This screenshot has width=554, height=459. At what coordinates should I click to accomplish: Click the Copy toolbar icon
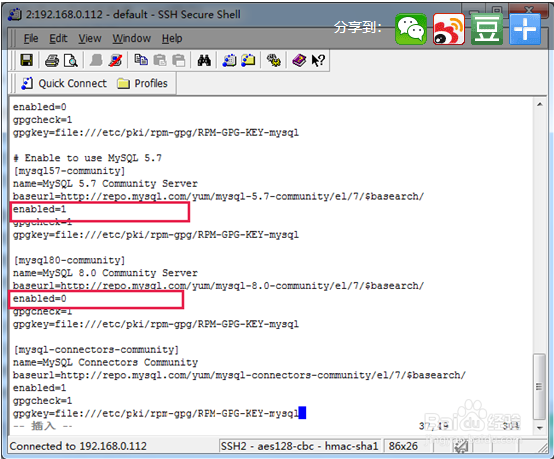tap(141, 60)
